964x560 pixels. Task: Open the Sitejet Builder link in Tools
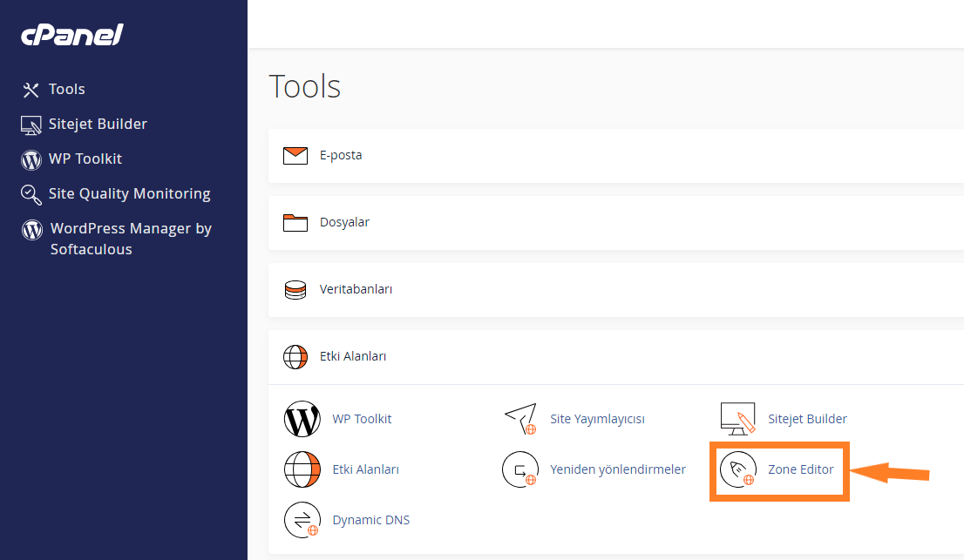click(807, 420)
